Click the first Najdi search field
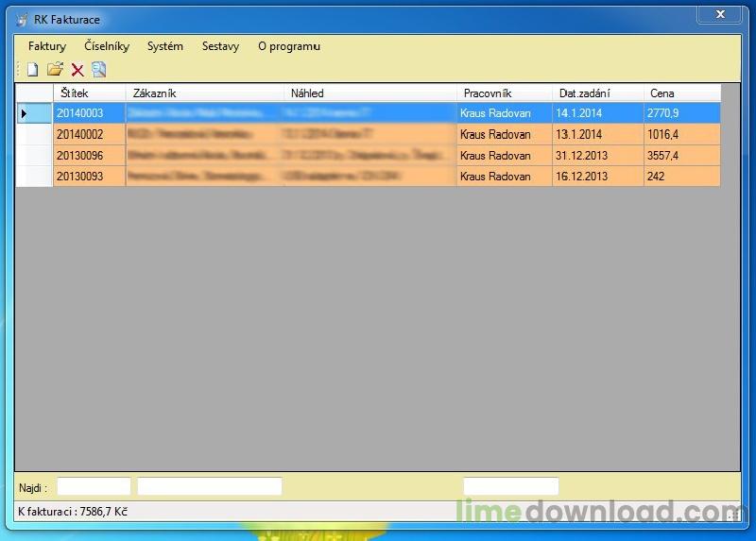Screen dimensions: 756x541 click(94, 486)
